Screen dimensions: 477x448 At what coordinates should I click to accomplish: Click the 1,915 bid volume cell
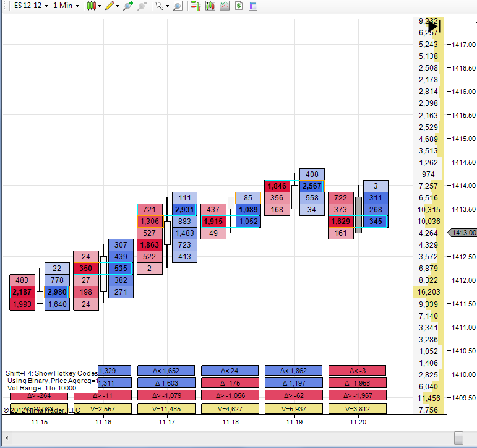tap(213, 222)
